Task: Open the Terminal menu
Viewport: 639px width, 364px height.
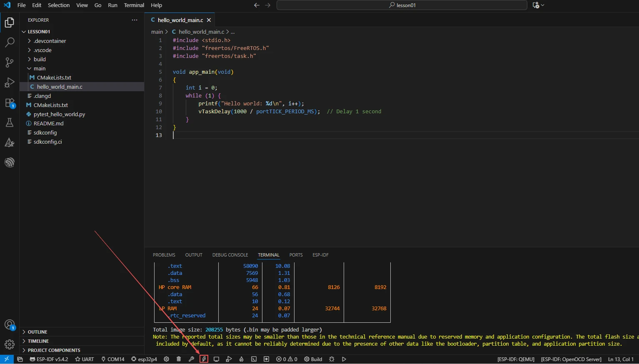Action: (x=134, y=5)
